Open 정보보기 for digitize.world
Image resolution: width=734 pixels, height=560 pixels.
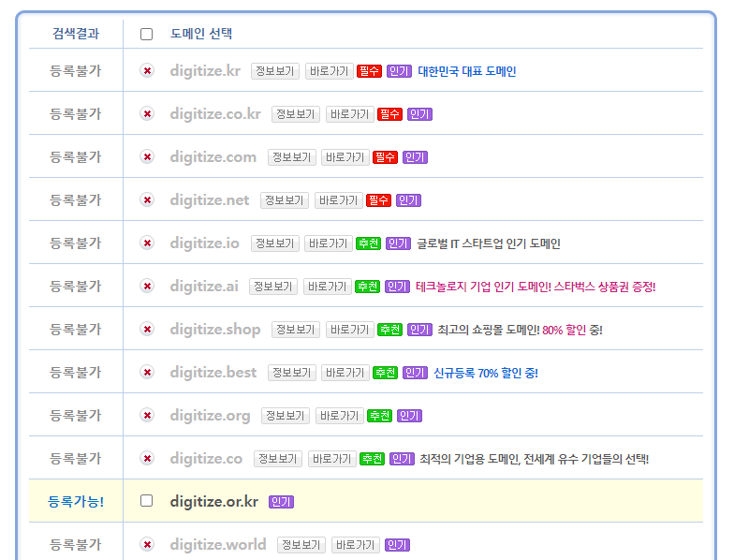tap(301, 545)
